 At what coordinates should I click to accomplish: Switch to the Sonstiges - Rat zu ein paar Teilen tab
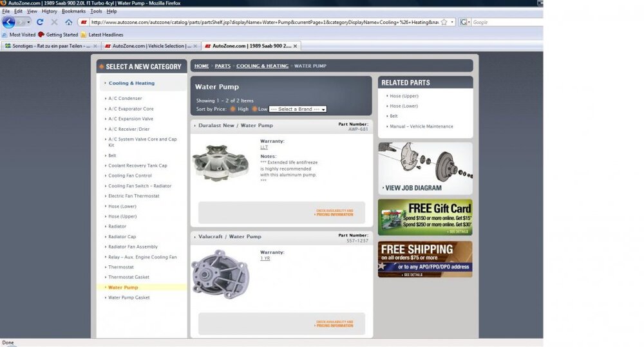[51, 46]
